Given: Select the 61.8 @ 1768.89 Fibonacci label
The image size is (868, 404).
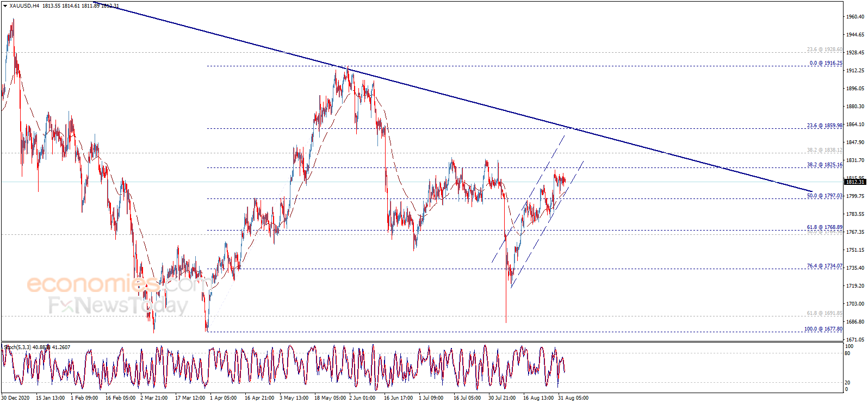Looking at the screenshot, I should pos(824,227).
